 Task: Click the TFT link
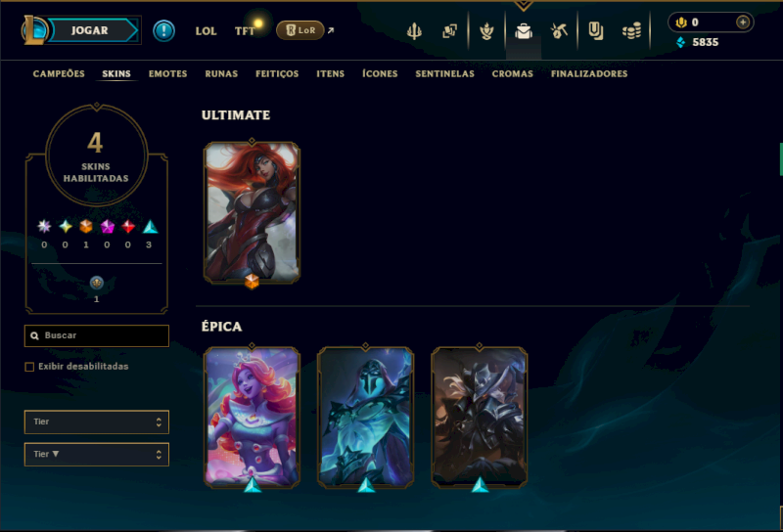click(245, 31)
